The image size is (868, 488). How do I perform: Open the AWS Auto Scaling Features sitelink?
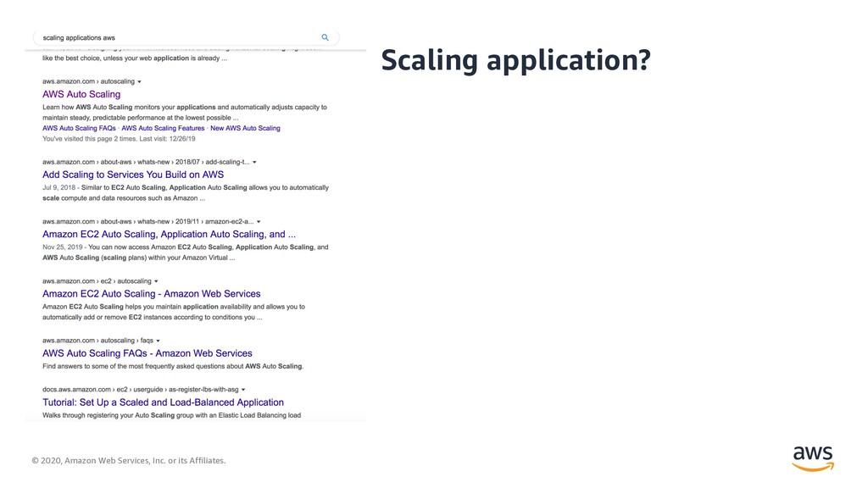pyautogui.click(x=163, y=128)
